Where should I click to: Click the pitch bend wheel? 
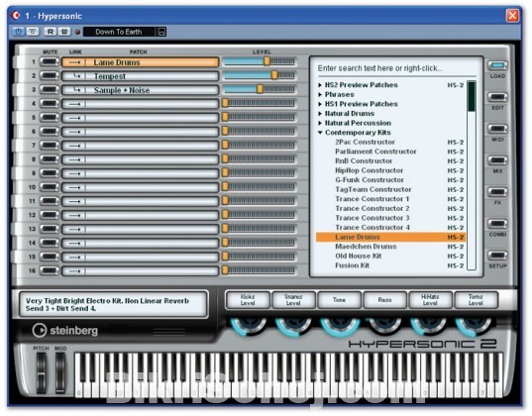tap(41, 373)
